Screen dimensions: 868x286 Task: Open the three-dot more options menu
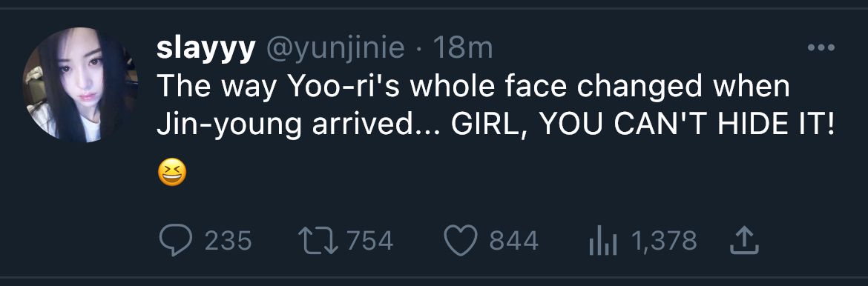click(821, 48)
